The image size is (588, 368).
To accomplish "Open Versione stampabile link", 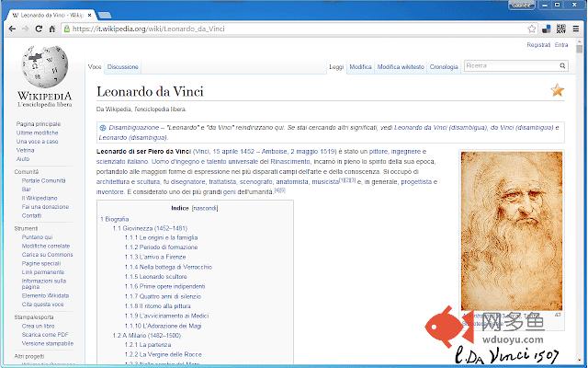I will (48, 343).
